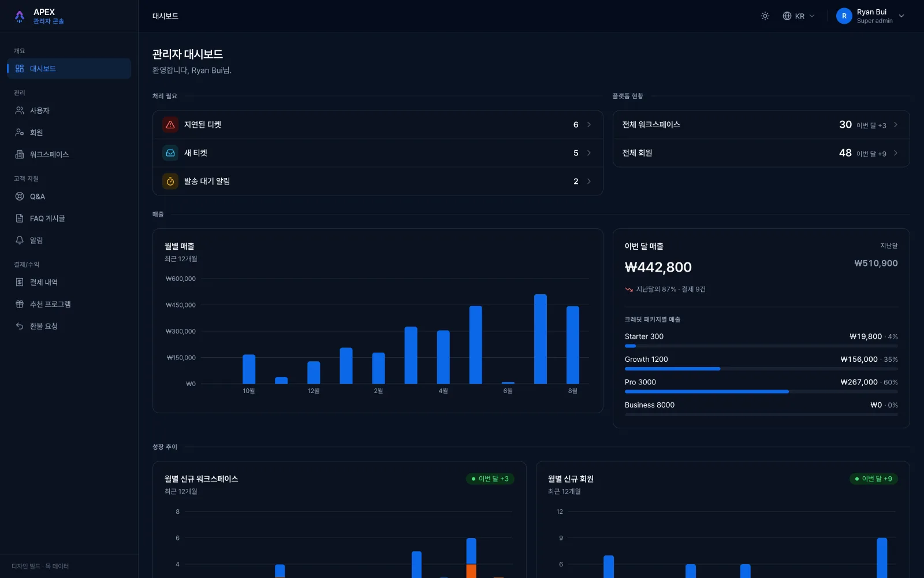Click the ₩267,000 · 60% value
924x578 pixels.
click(869, 382)
